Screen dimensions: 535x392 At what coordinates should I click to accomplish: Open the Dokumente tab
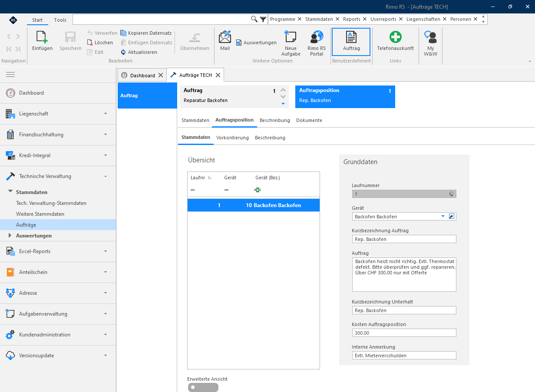pyautogui.click(x=309, y=120)
